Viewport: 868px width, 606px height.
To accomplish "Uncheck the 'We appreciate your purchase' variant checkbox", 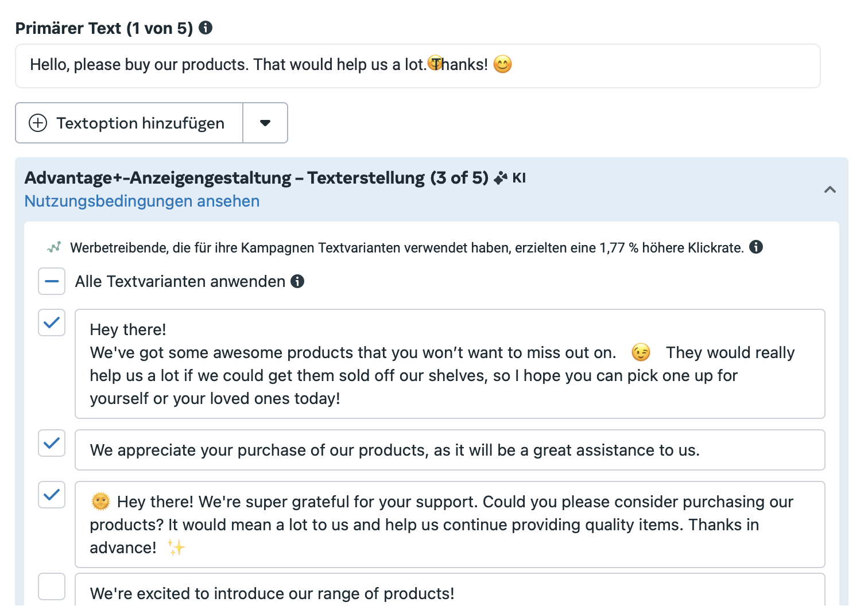I will pos(52,443).
